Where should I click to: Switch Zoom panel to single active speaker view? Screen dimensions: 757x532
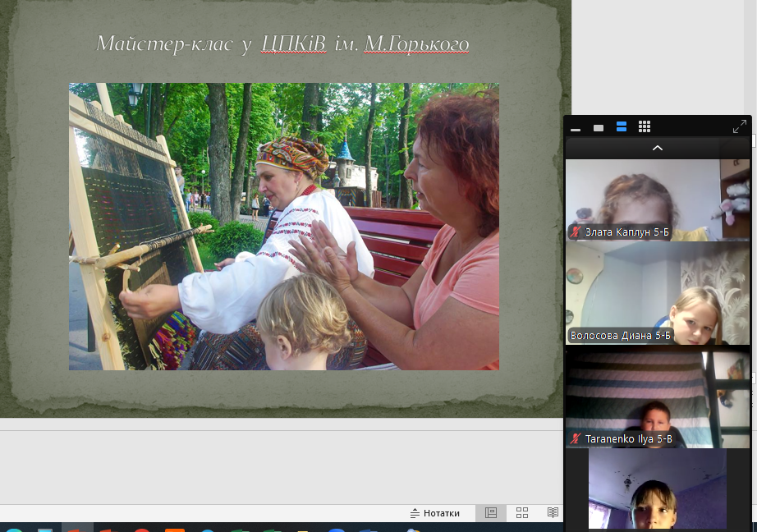coord(599,128)
